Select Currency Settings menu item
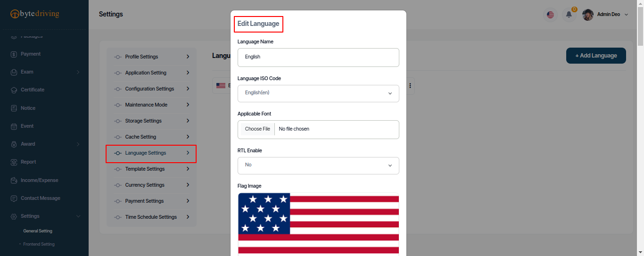 (x=151, y=185)
